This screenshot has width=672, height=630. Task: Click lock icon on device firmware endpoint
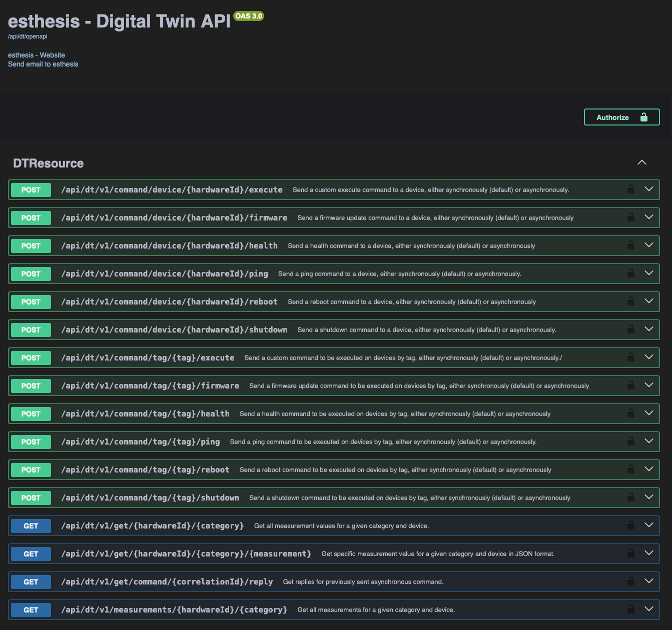(x=631, y=217)
